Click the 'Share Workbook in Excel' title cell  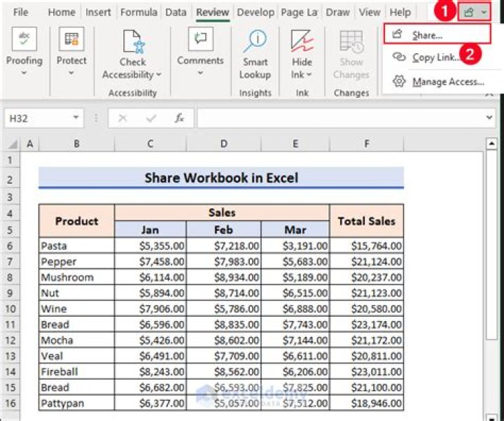click(221, 178)
